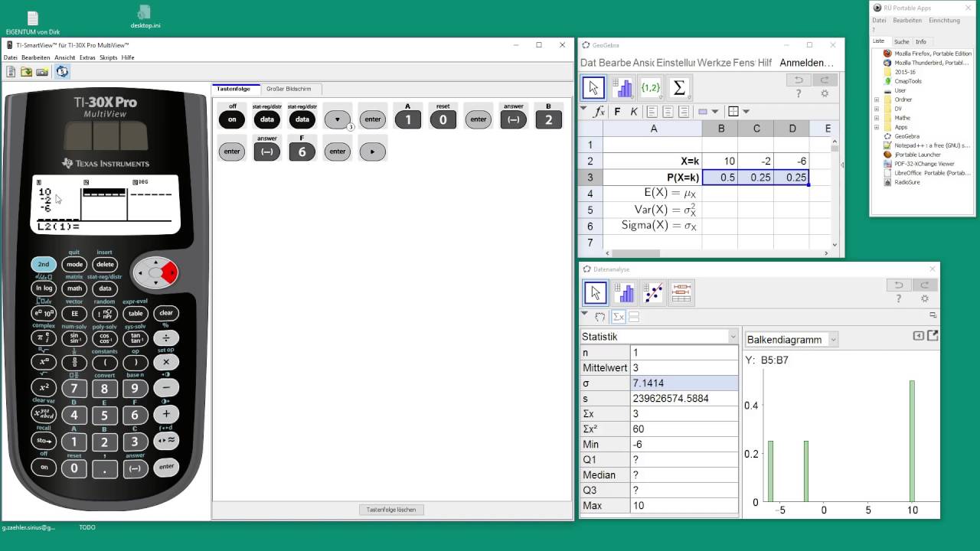This screenshot has height=551, width=980.
Task: Align cell text right in GeoGebra spreadsheet
Action: pyautogui.click(x=684, y=112)
